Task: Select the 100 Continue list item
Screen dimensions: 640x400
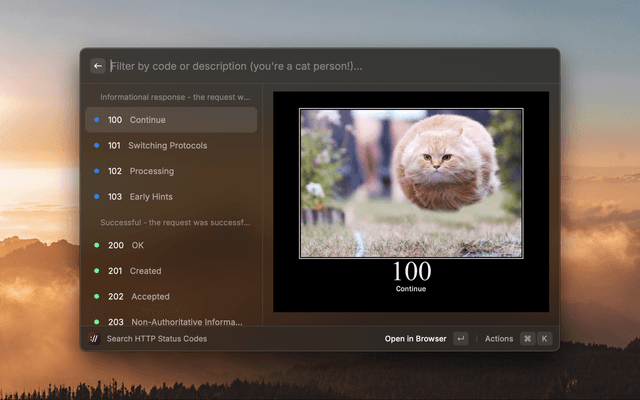Action: click(x=171, y=120)
